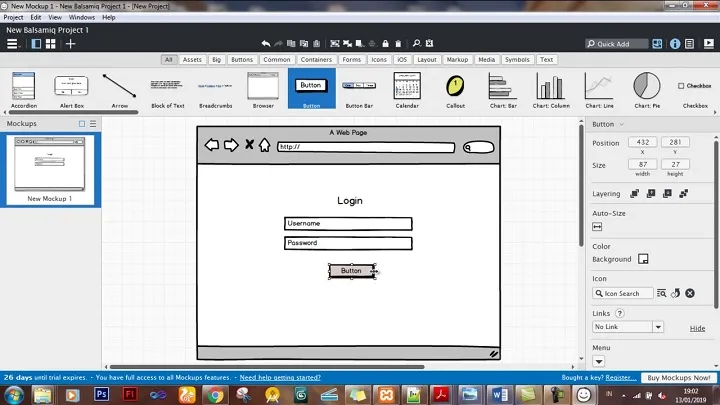The height and width of the screenshot is (405, 720).
Task: Click the auto-size icon in inspector
Action: point(597,227)
